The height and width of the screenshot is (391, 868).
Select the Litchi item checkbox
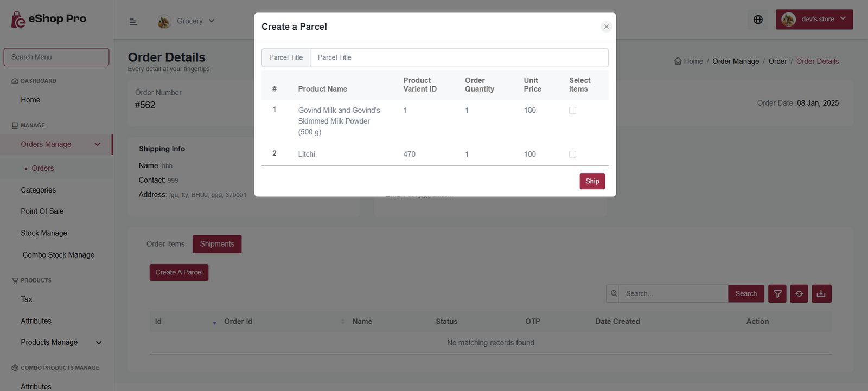click(x=572, y=155)
